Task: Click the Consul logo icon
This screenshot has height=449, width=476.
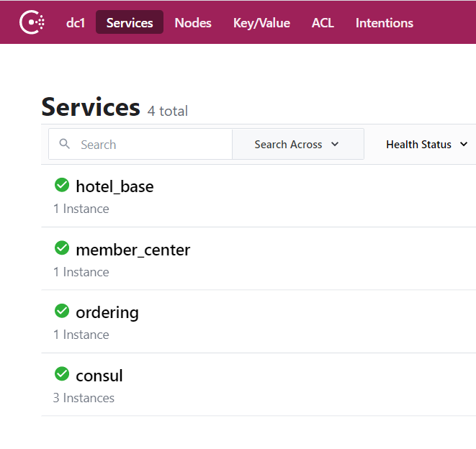Action: 32,22
